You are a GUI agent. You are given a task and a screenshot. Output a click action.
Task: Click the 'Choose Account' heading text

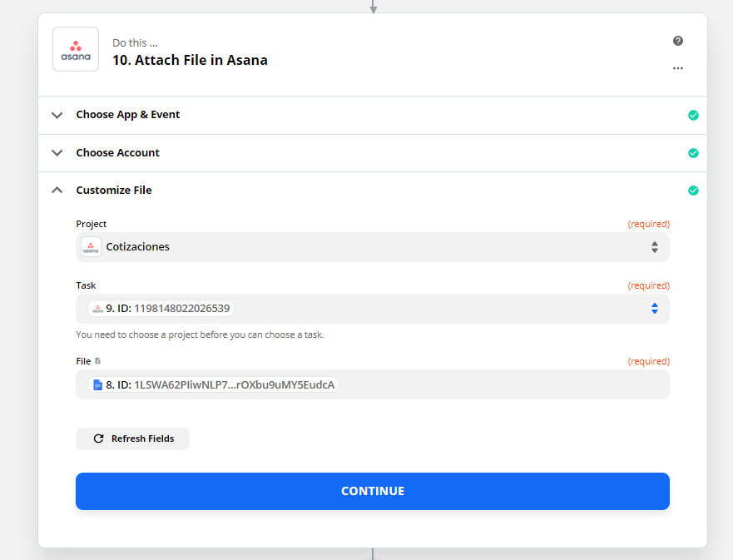(x=118, y=153)
